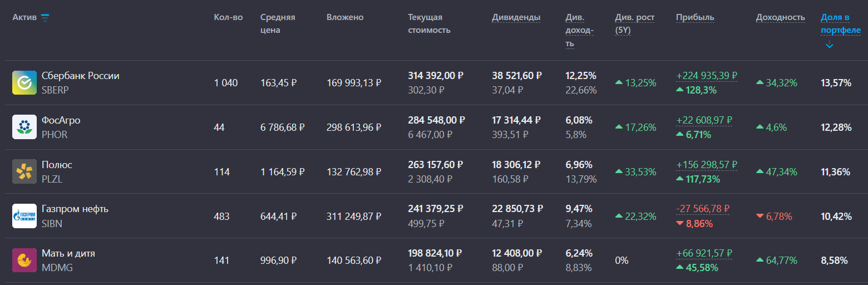Click the Доходность column header

click(x=780, y=17)
